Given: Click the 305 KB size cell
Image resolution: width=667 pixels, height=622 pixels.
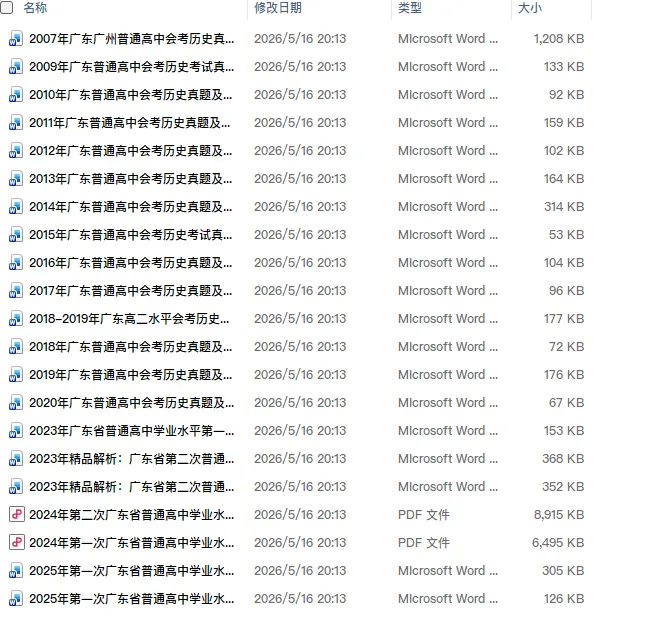Looking at the screenshot, I should [563, 571].
